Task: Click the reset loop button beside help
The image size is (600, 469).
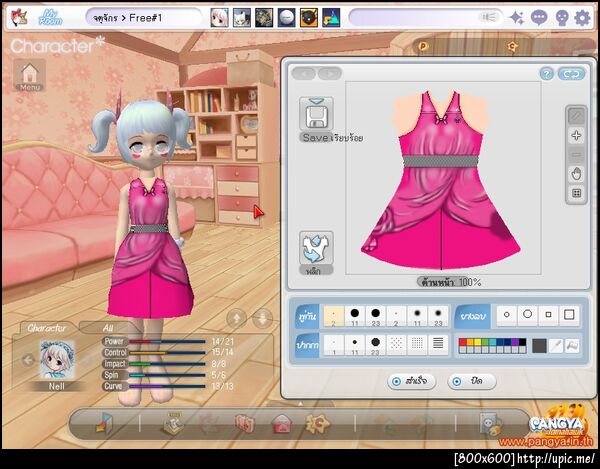Action: pyautogui.click(x=571, y=74)
